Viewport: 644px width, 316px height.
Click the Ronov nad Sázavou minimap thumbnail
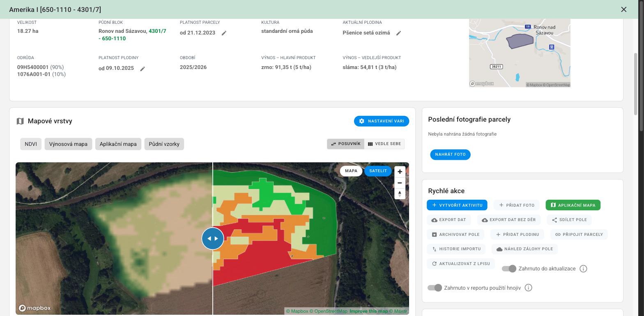[x=520, y=53]
